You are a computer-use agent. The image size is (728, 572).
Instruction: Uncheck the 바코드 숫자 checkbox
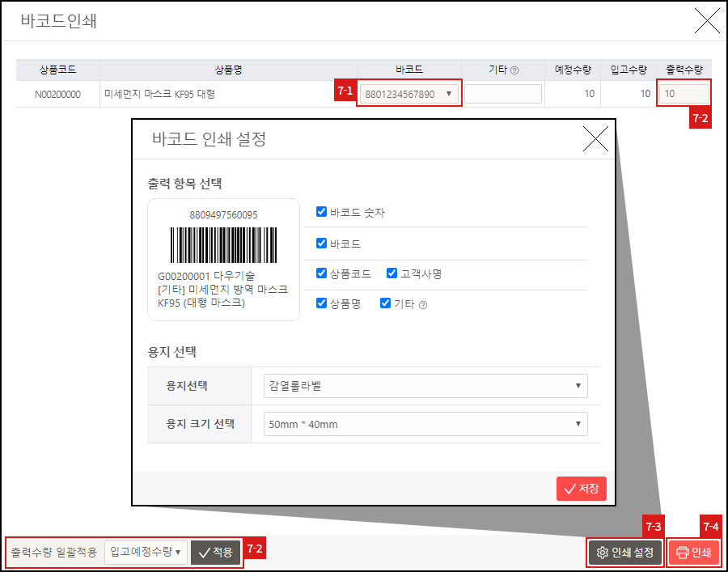tap(320, 211)
